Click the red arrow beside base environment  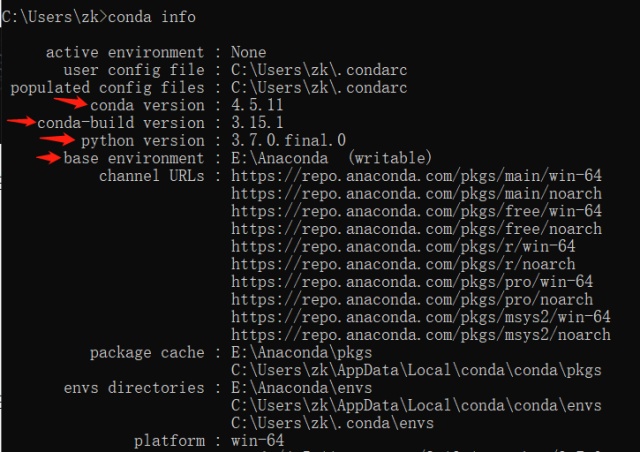[49, 158]
